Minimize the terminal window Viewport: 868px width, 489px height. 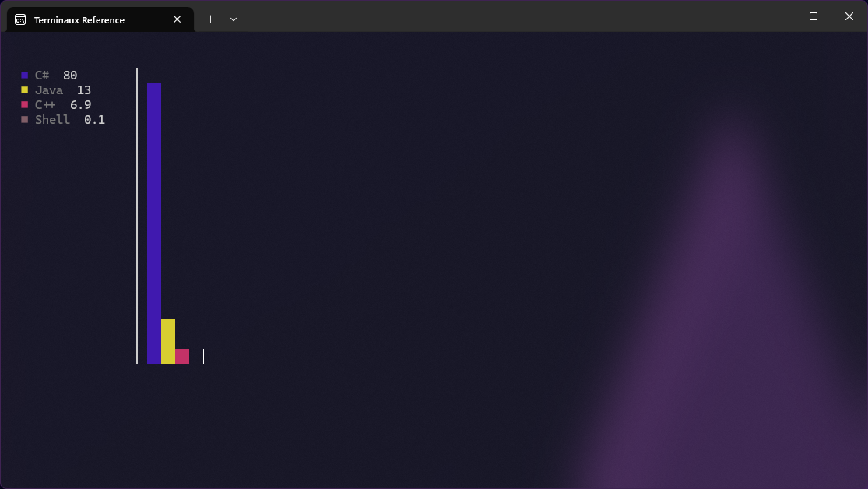777,16
